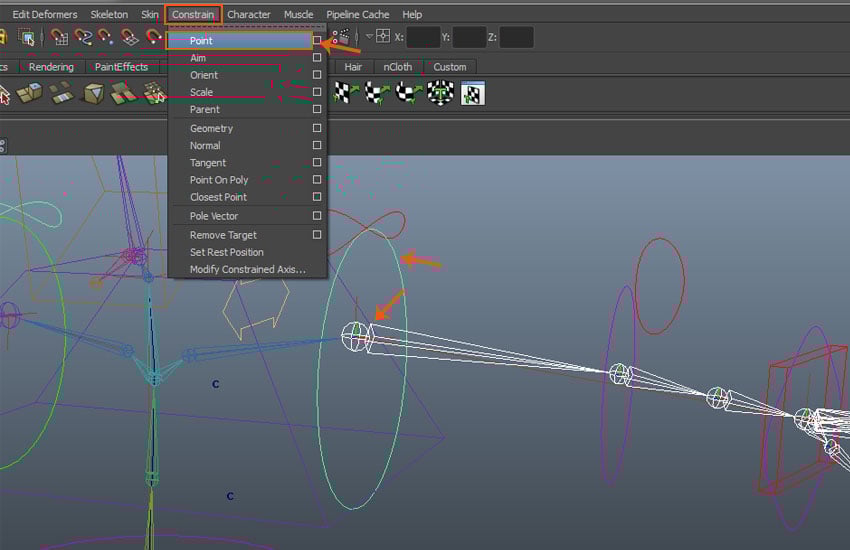
Task: Open the Skeleton menu
Action: (109, 14)
